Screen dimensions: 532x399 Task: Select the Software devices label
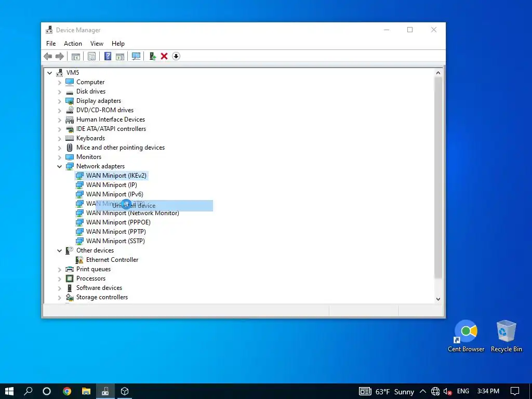click(x=99, y=288)
